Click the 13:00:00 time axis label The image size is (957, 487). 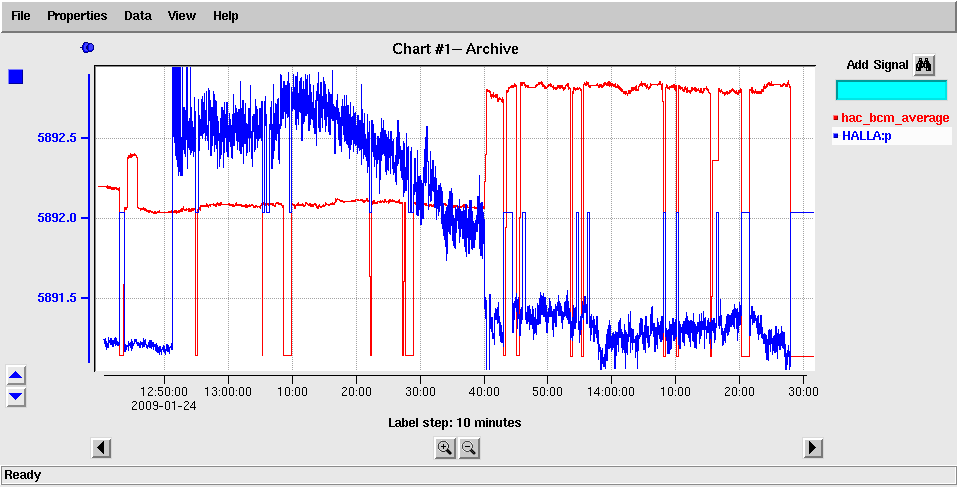[x=228, y=391]
